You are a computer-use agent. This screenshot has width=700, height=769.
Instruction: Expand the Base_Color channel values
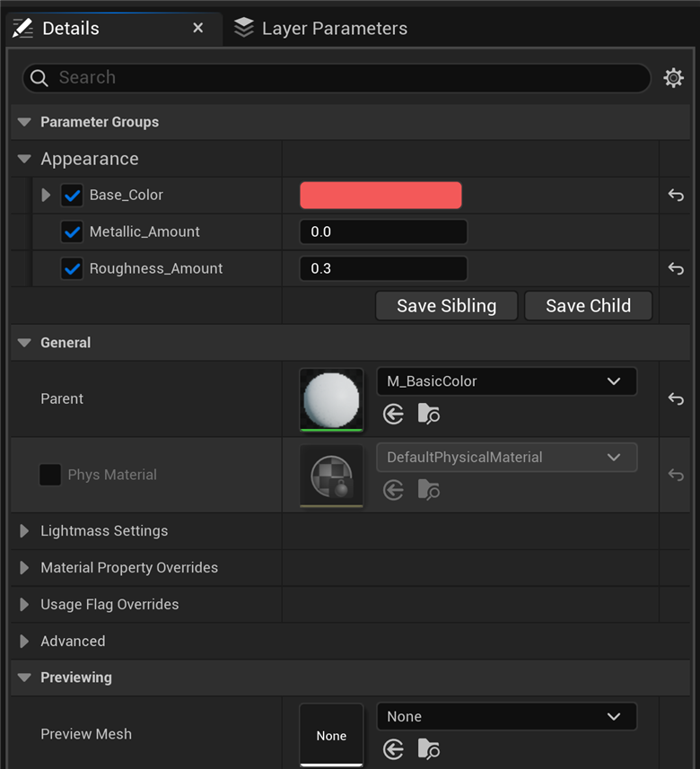46,196
